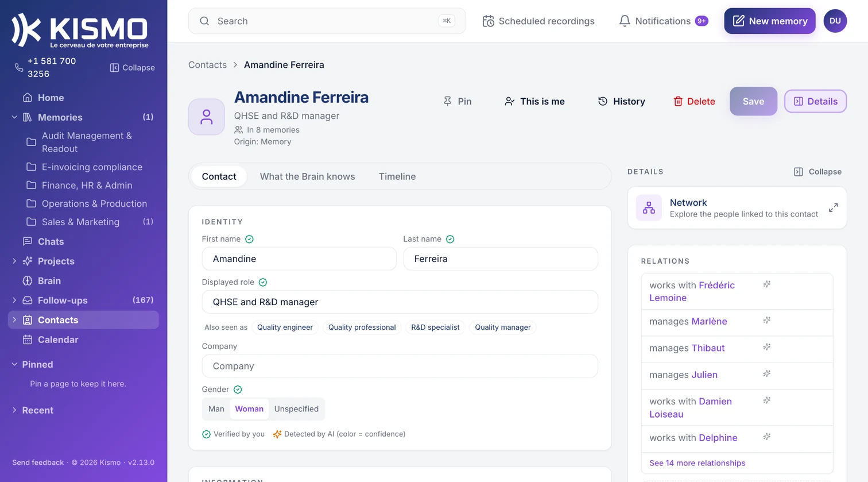Open E-invoicing compliance folder
This screenshot has width=868, height=482.
[91, 167]
